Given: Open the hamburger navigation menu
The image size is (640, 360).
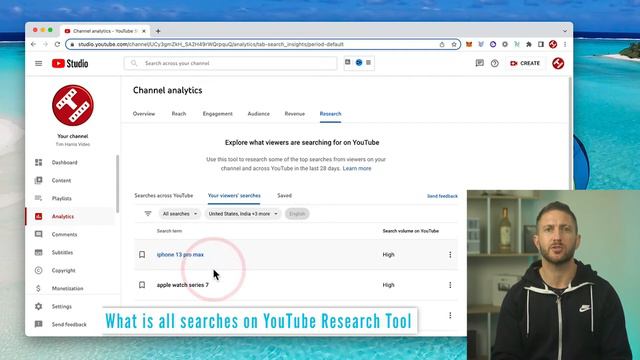Looking at the screenshot, I should [38, 63].
